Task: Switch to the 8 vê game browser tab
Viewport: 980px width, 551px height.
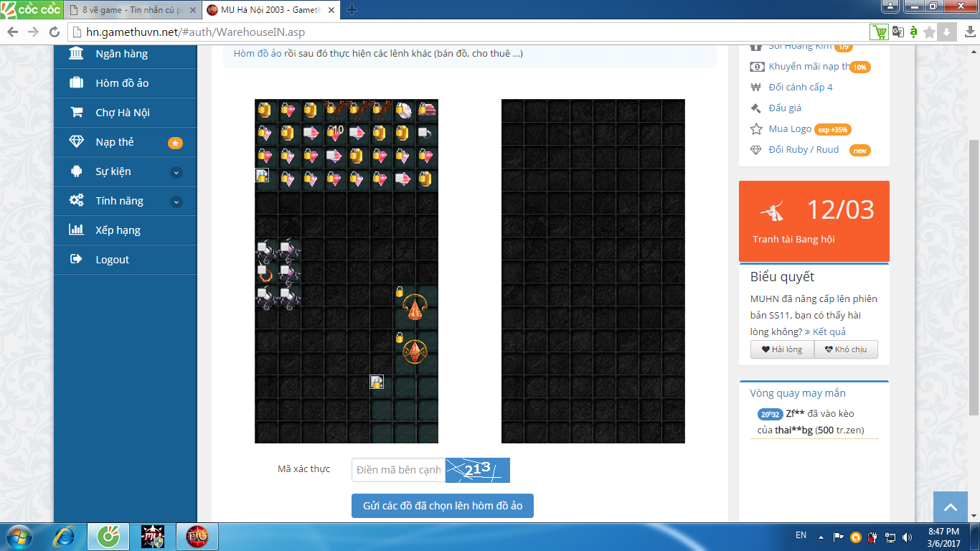Action: (x=131, y=10)
